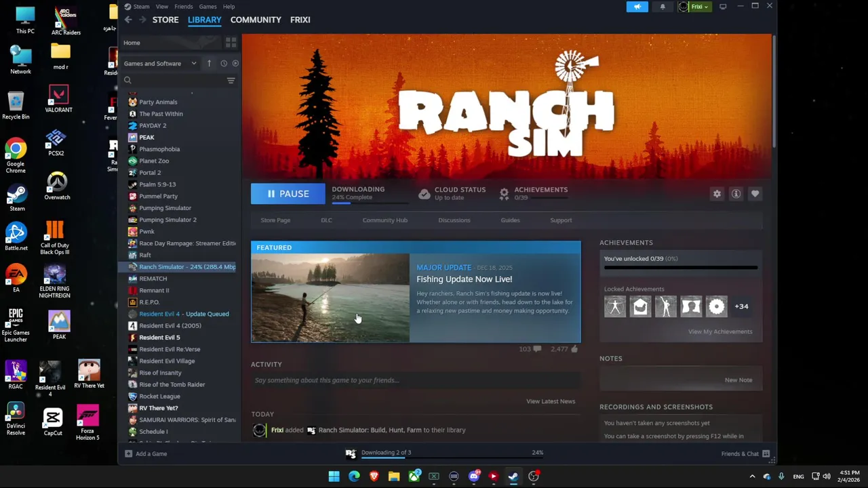Open the notifications bell
The image size is (868, 488).
pos(663,7)
